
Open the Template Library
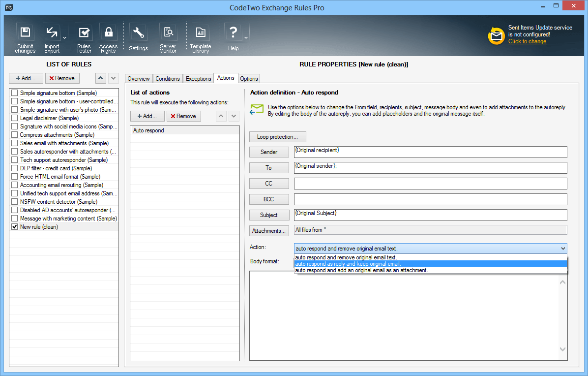pos(201,38)
